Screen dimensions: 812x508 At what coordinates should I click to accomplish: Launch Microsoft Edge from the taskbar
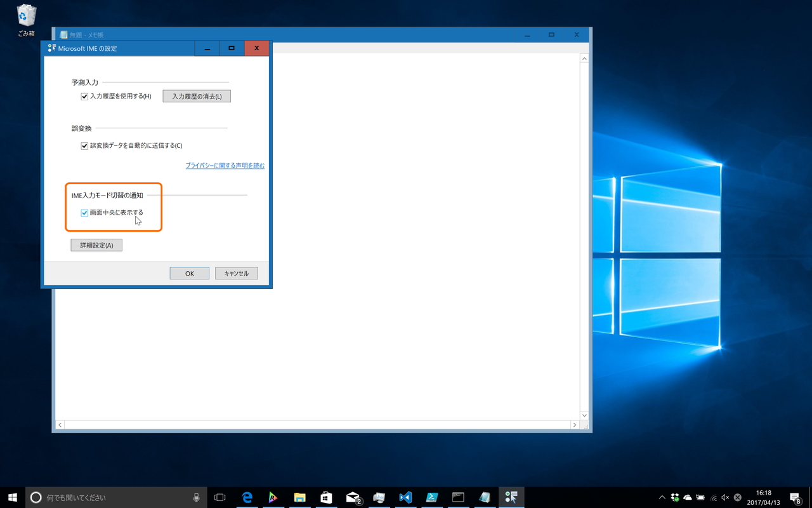[247, 497]
